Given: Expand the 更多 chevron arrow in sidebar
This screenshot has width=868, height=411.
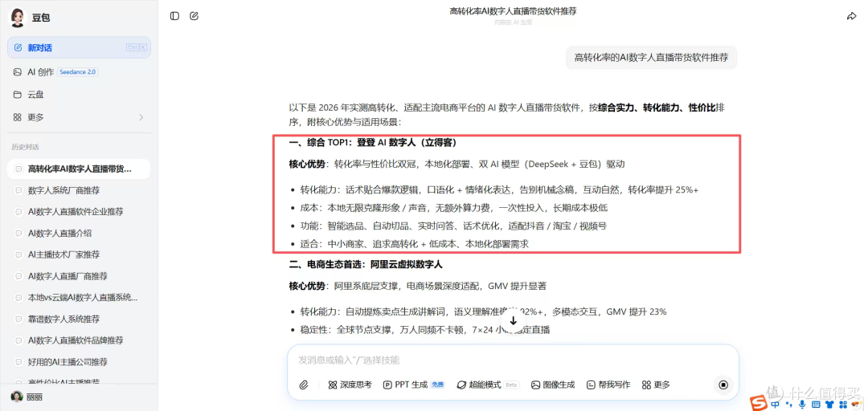Looking at the screenshot, I should tap(141, 117).
